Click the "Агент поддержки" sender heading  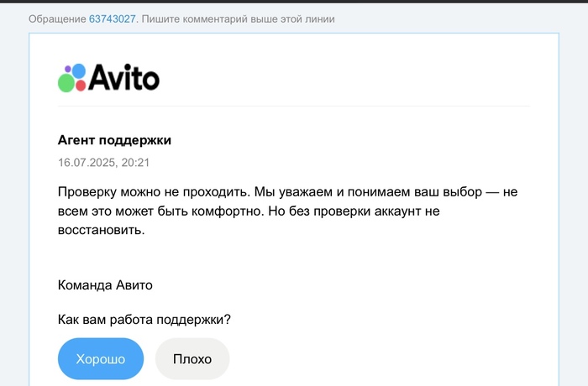(114, 140)
